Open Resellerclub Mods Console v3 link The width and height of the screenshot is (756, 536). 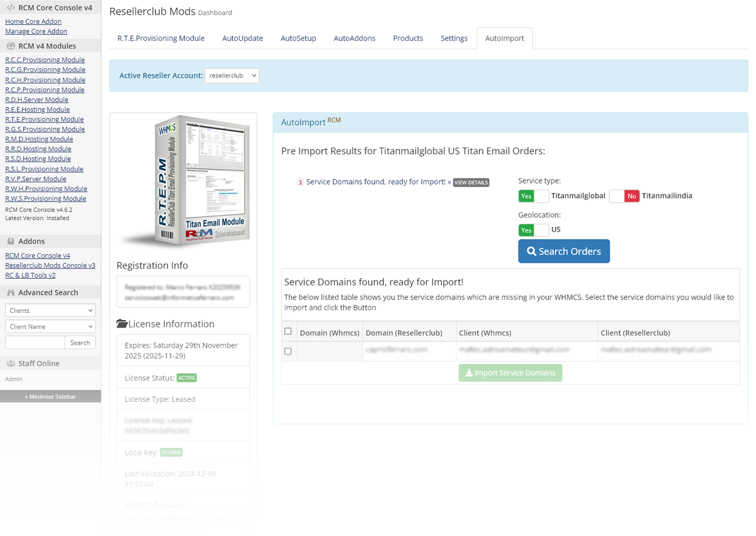50,265
